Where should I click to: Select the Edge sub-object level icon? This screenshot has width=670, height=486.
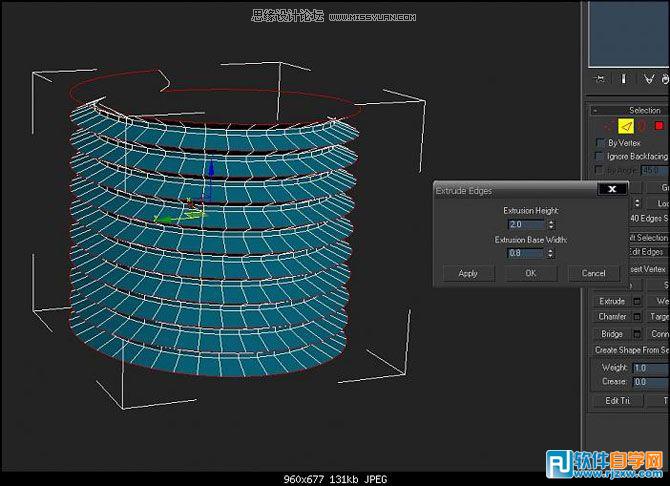point(626,127)
